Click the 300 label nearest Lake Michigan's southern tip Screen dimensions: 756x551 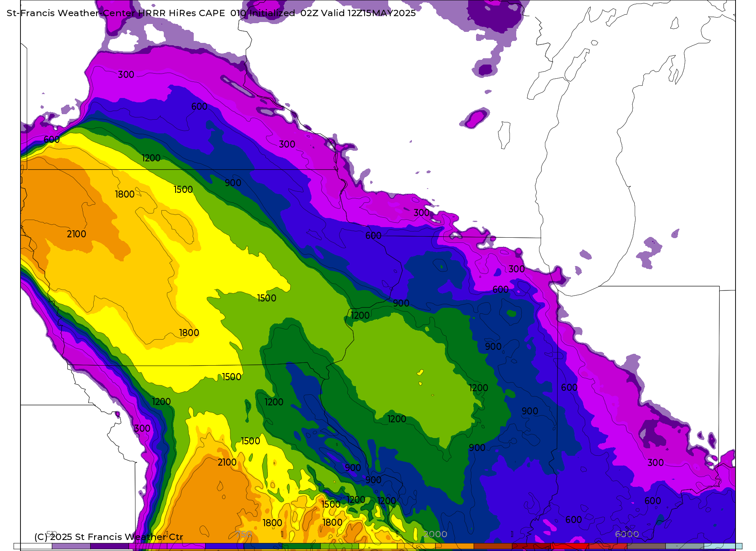click(517, 269)
